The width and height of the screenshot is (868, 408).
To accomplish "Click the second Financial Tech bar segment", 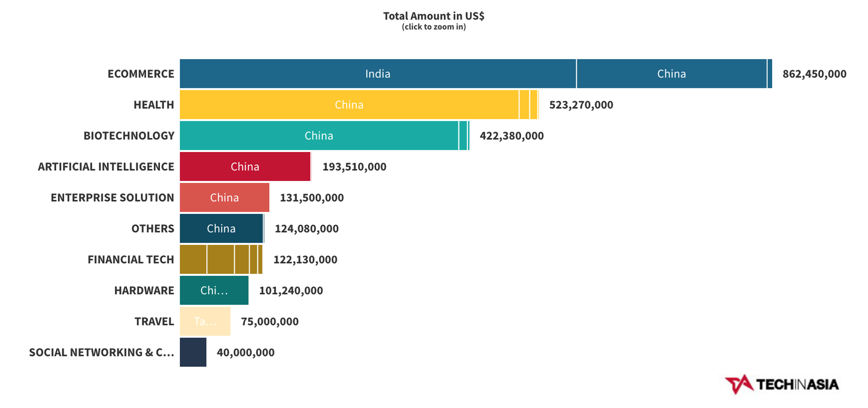I will point(221,259).
